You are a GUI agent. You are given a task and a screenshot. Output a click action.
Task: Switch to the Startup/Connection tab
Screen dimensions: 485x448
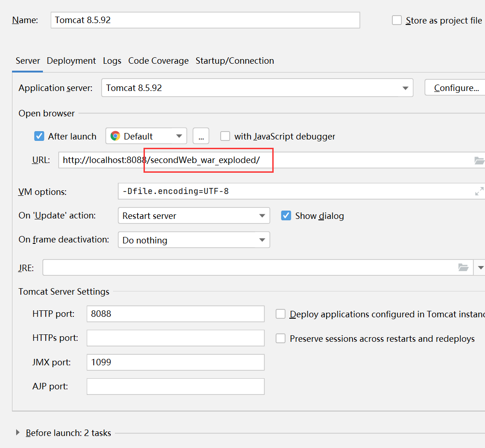click(x=235, y=61)
